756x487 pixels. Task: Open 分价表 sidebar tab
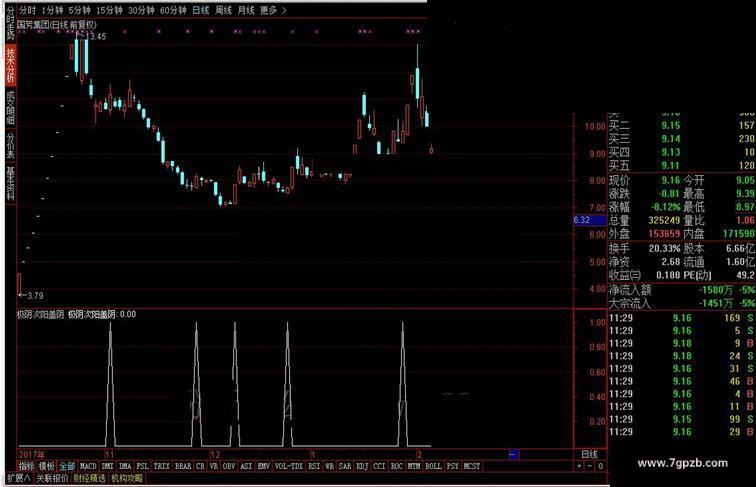(x=10, y=146)
